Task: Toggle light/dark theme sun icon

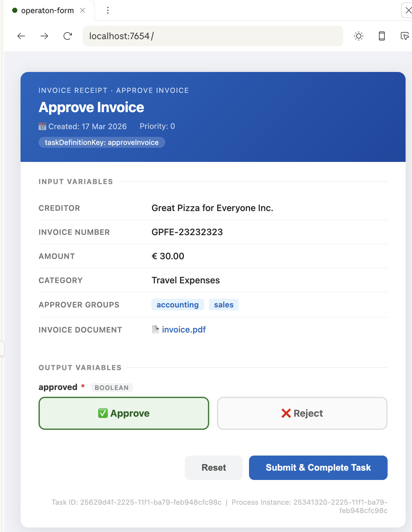Action: point(359,36)
